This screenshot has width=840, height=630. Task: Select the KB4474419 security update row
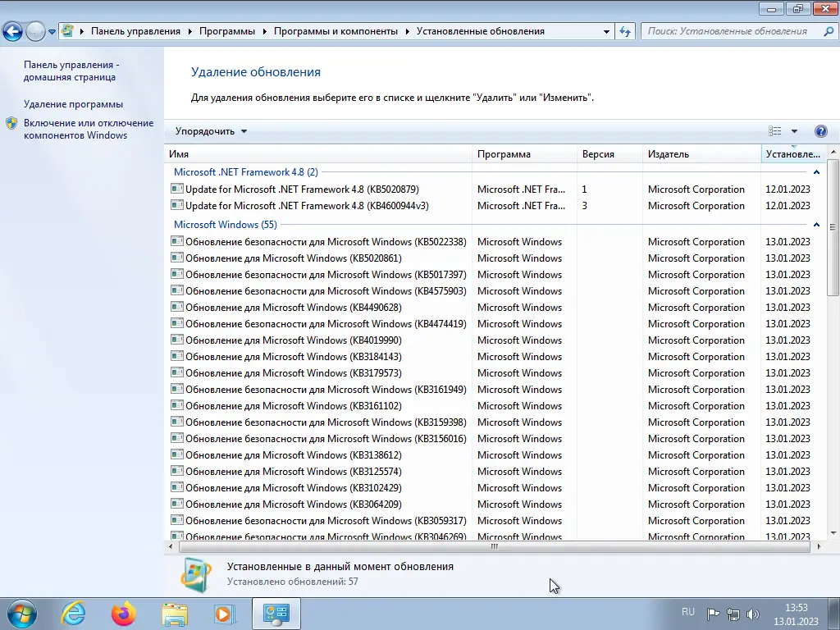point(495,323)
